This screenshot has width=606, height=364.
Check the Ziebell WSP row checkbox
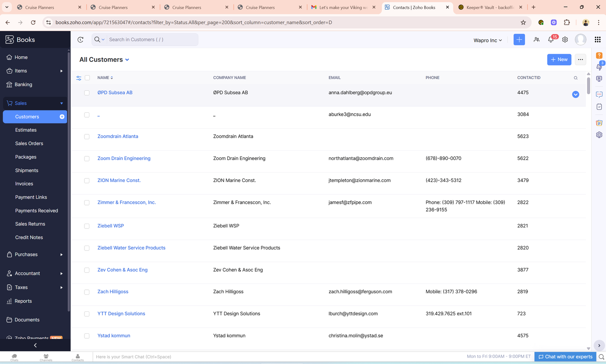coord(87,226)
